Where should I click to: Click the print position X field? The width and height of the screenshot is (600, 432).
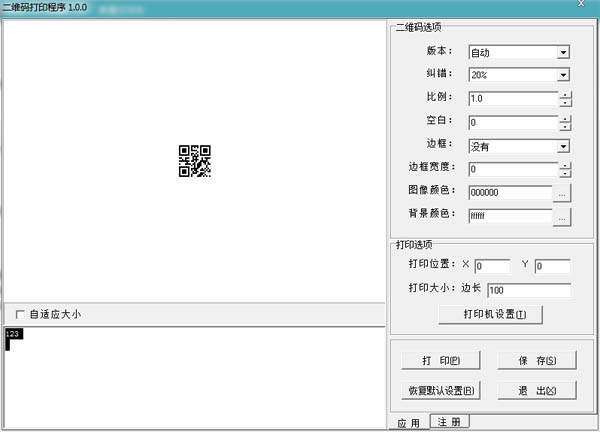(x=492, y=266)
